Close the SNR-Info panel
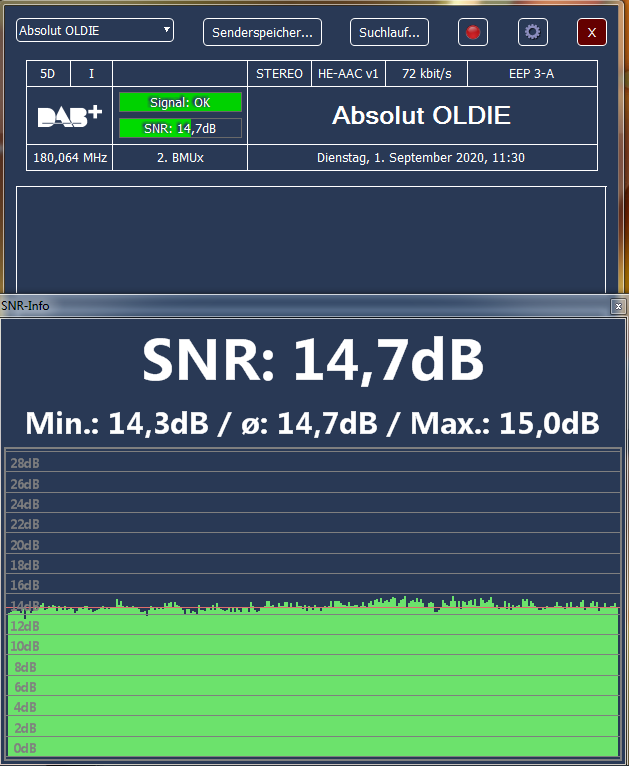The image size is (629, 766). (x=618, y=306)
